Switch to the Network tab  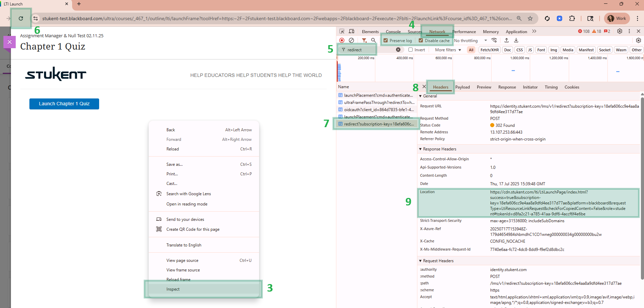click(437, 31)
